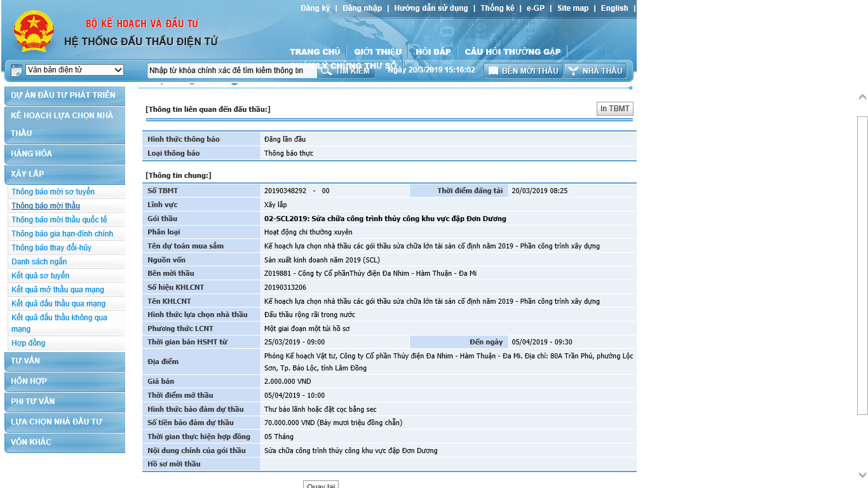Click bên mời thầu value Z019881
868x488 pixels.
coord(370,273)
